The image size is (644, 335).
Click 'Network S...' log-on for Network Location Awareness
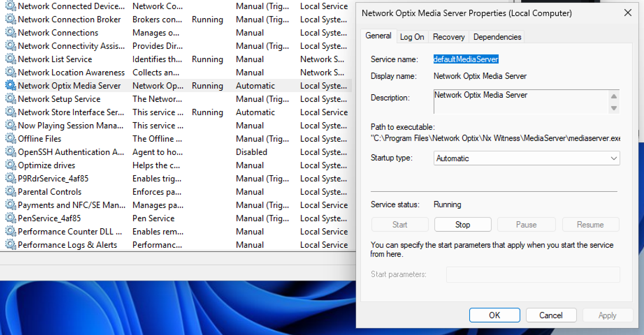click(x=322, y=73)
